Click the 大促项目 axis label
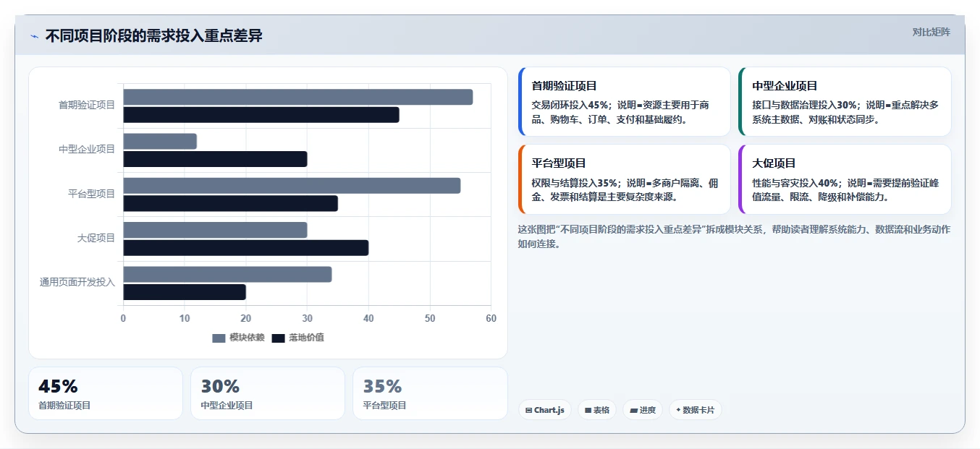This screenshot has height=449, width=980. click(x=96, y=238)
